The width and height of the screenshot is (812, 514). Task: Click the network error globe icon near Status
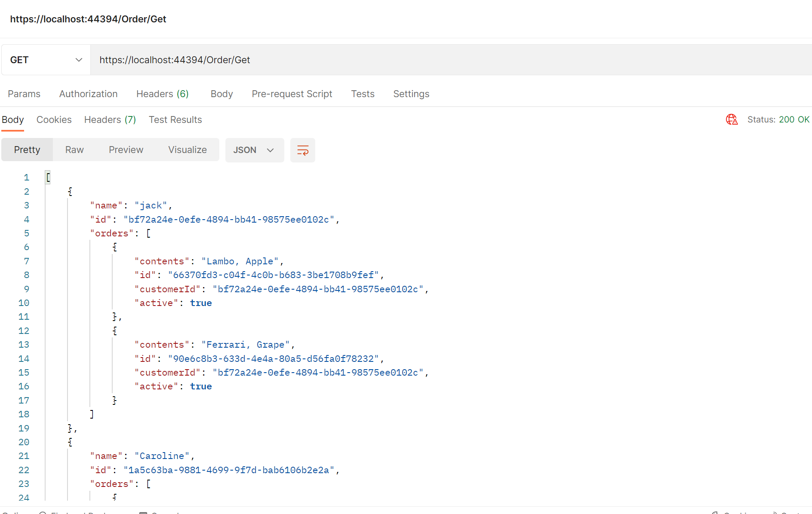pos(732,119)
